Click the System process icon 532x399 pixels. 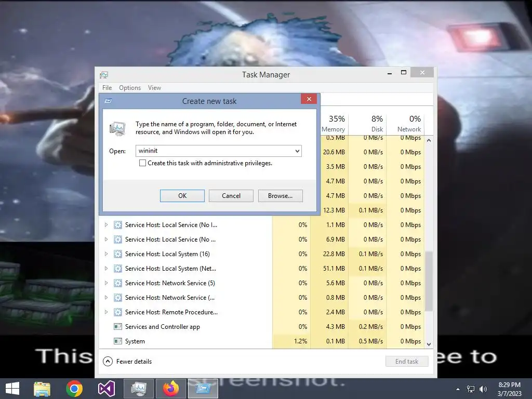[x=118, y=341]
